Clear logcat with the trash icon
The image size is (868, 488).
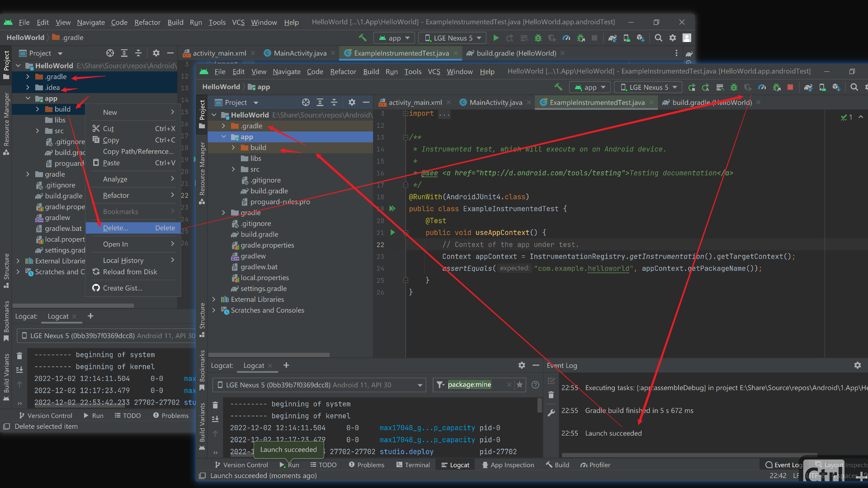click(215, 405)
